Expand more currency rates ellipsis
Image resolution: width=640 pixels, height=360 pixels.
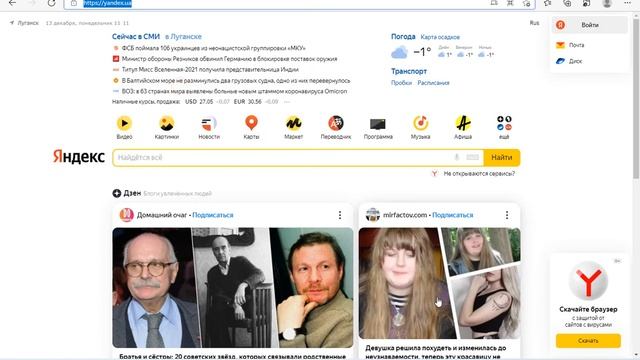tap(287, 102)
